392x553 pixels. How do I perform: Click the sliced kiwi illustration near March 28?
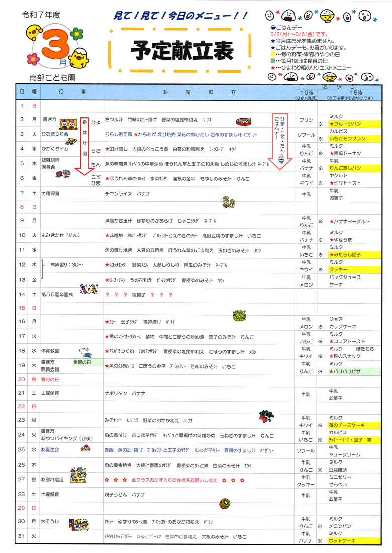pyautogui.click(x=225, y=503)
